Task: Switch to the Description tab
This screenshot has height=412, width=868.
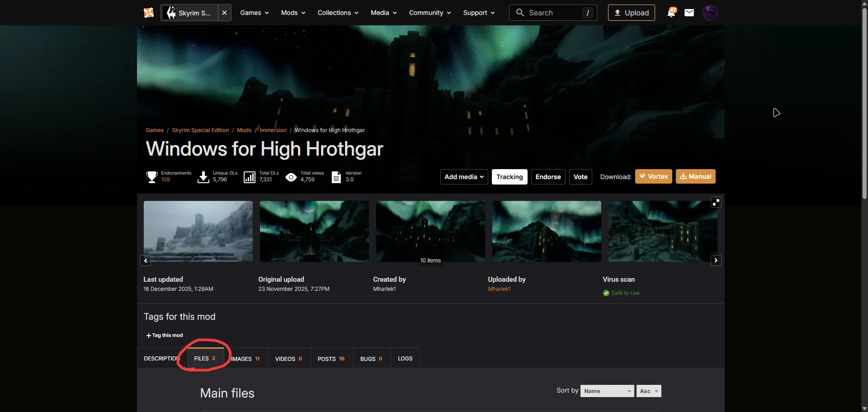Action: [x=162, y=359]
